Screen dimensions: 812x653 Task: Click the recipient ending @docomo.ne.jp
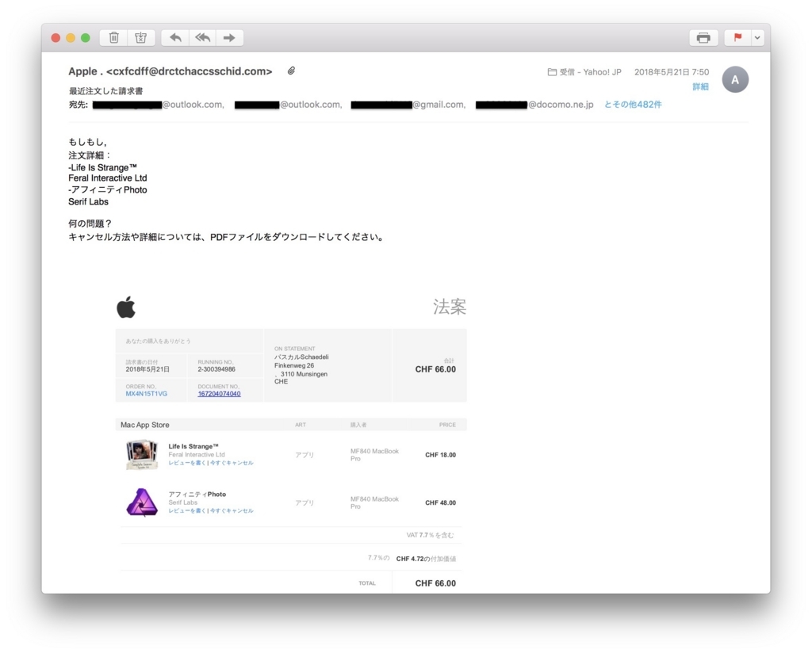[x=534, y=105]
